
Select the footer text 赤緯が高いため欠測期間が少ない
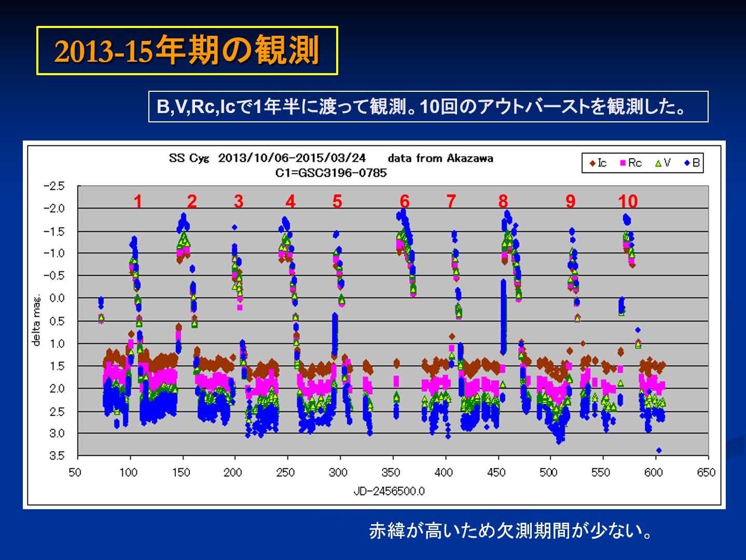pyautogui.click(x=511, y=531)
